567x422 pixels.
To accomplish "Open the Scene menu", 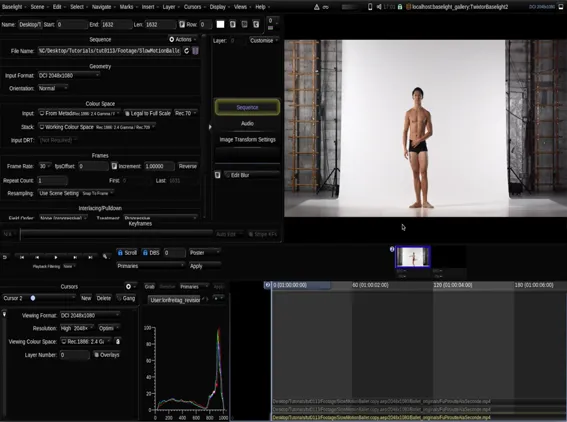I will click(39, 7).
